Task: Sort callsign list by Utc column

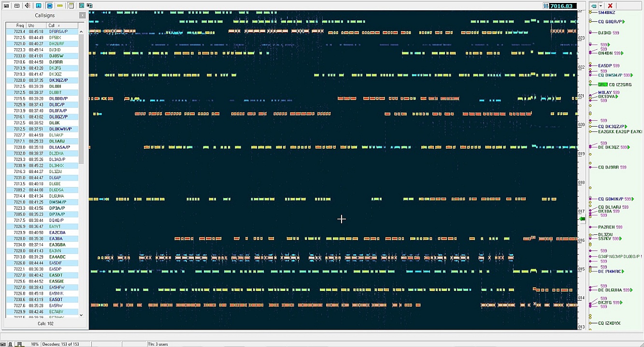Action: [36, 26]
